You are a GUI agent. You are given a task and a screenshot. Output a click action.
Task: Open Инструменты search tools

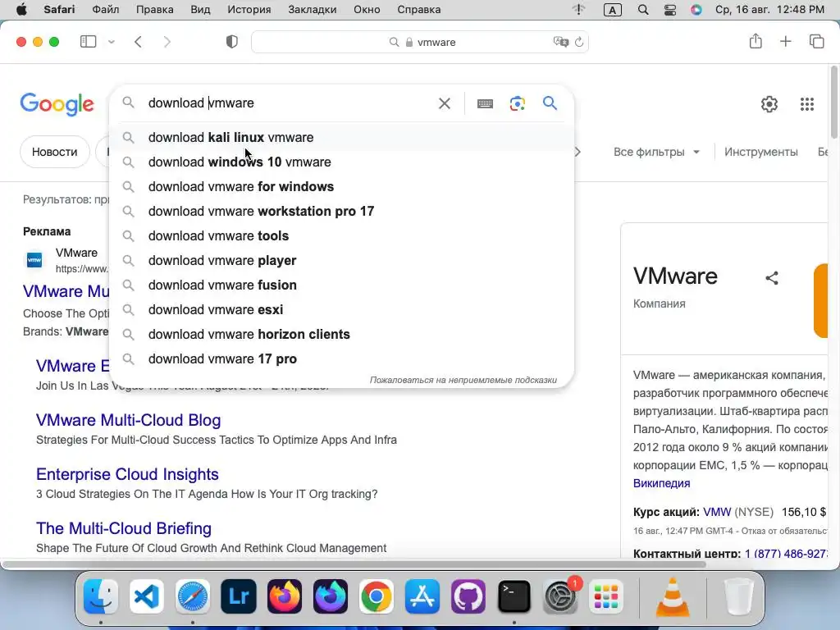click(760, 152)
